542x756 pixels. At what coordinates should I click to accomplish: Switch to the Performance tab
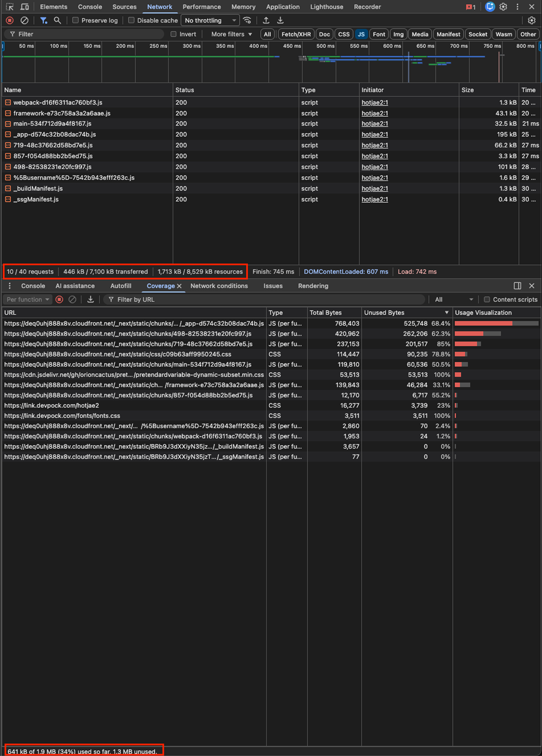point(201,7)
